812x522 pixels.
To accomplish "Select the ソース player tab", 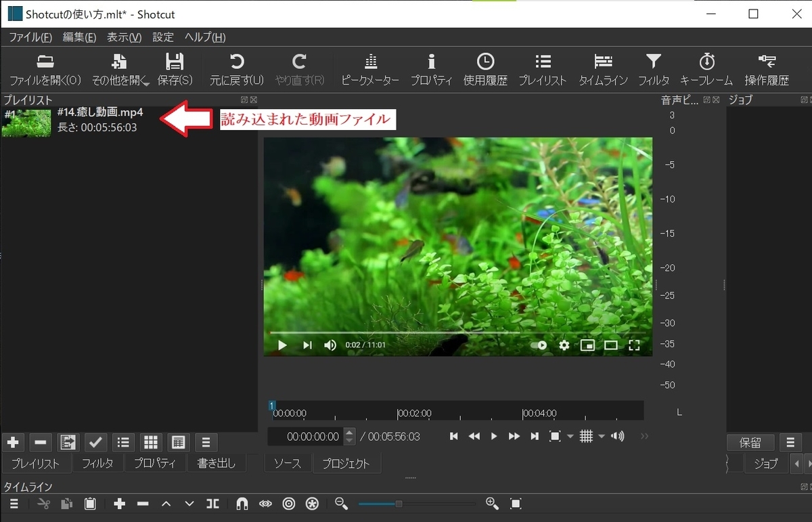I will click(x=288, y=464).
